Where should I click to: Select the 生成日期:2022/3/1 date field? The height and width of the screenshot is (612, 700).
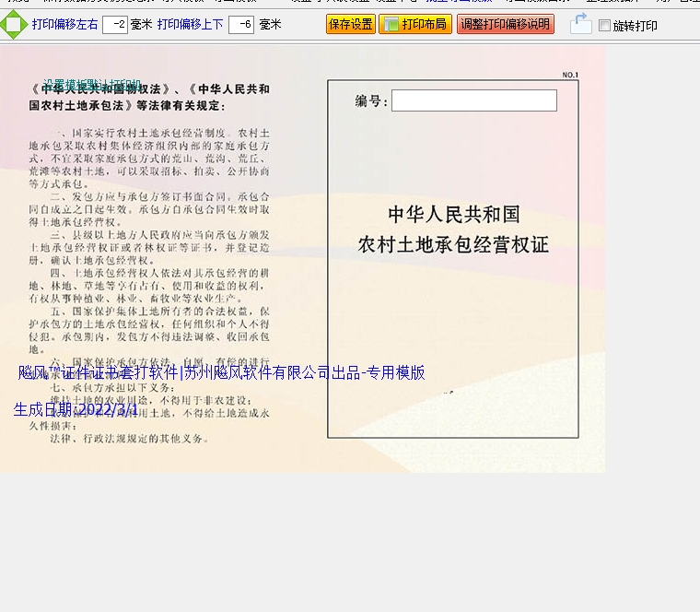click(x=76, y=409)
